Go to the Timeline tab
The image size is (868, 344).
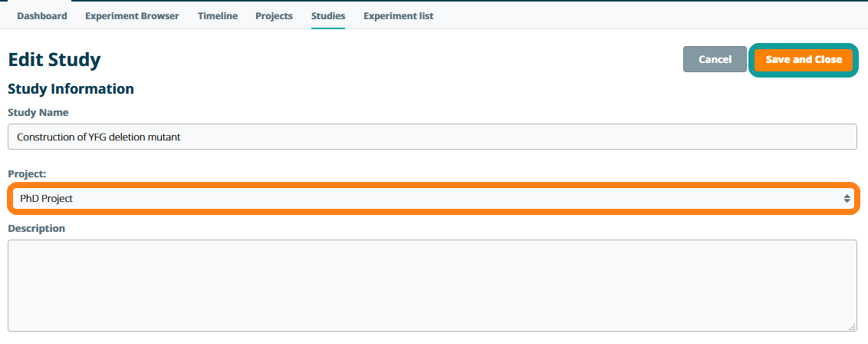click(x=217, y=16)
